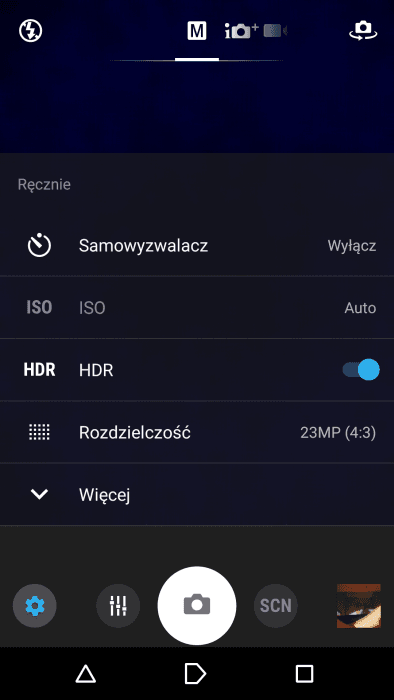
Task: Select Manual mode M tab
Action: (x=197, y=31)
